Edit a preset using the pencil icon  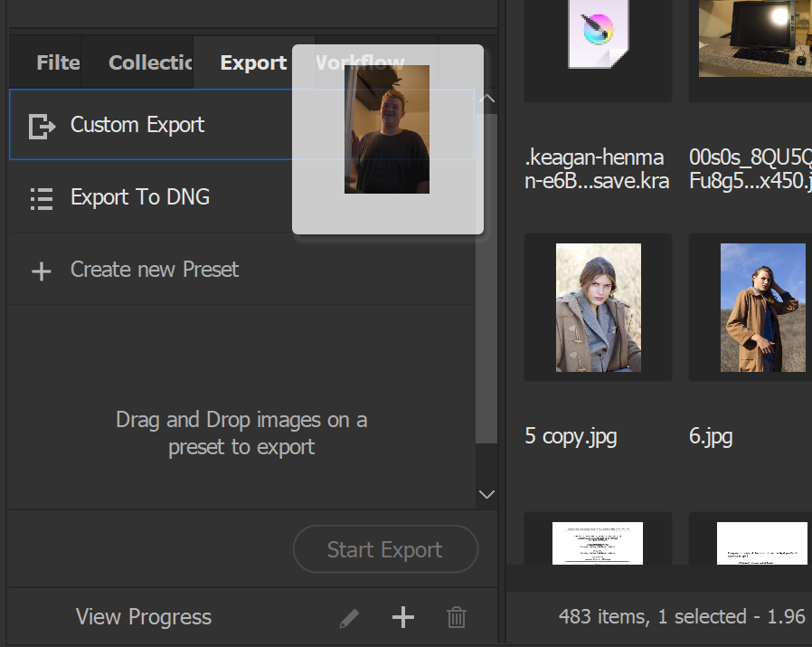pos(349,617)
